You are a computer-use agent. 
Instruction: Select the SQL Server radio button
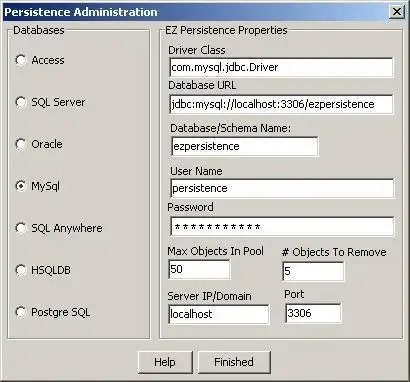[21, 102]
